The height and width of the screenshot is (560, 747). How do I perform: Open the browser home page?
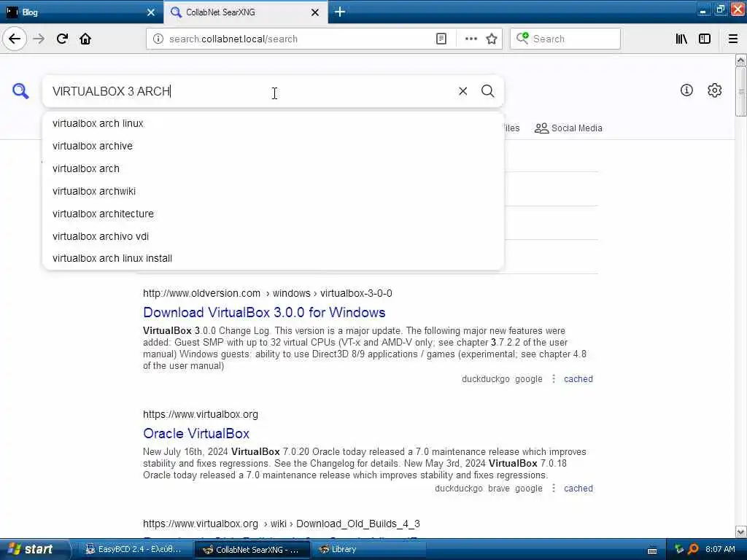coord(85,39)
